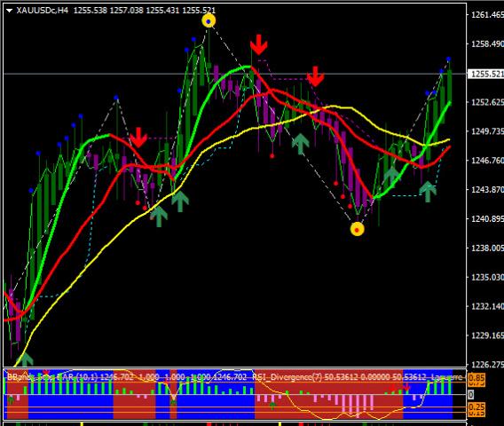Image resolution: width=504 pixels, height=426 pixels.
Task: Select the rightmost green up arrow on the main chart
Action: pos(428,192)
